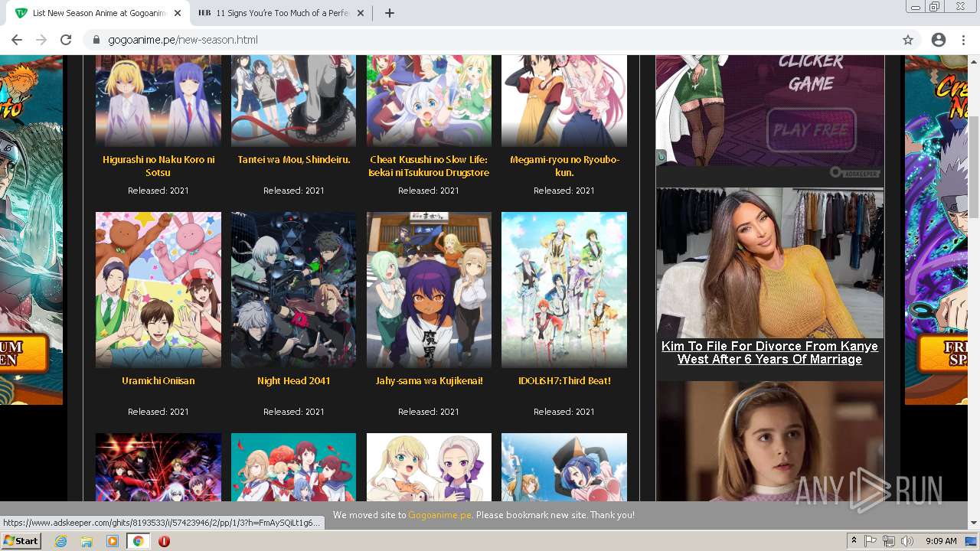Click the AdsKeeper logo on the ad
Screen dimensions: 980x551
856,173
